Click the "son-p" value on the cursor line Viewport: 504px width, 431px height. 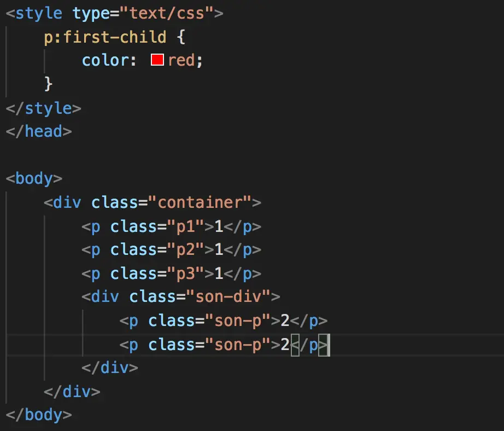[238, 345]
